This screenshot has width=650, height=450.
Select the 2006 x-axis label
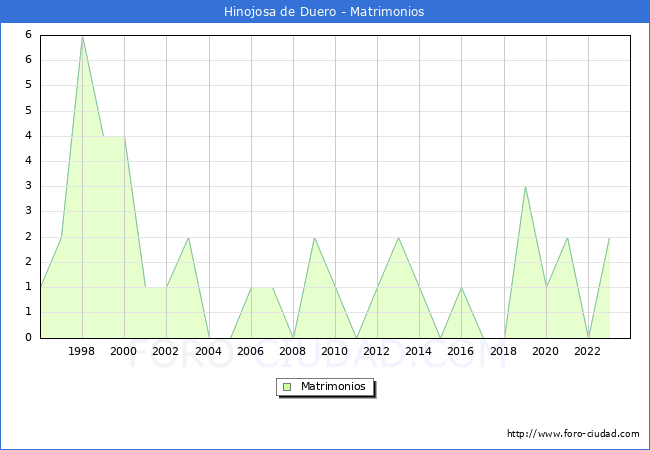coord(250,352)
